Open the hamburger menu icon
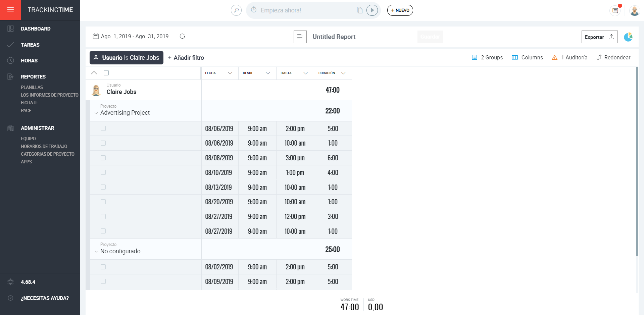The image size is (644, 315). (x=10, y=10)
